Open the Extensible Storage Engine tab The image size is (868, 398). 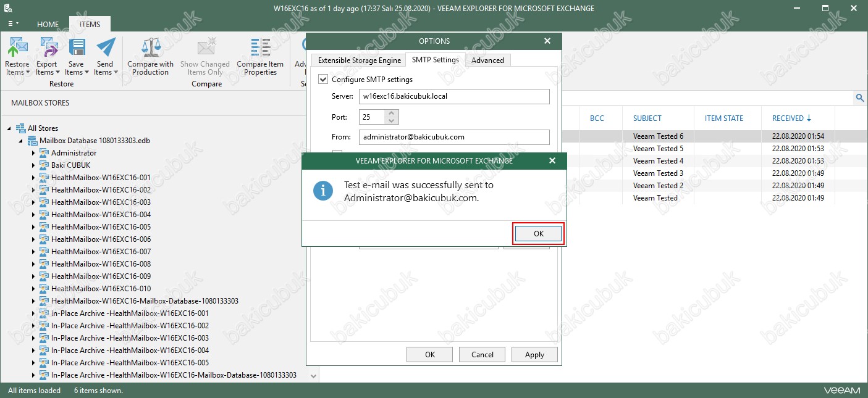(x=359, y=60)
